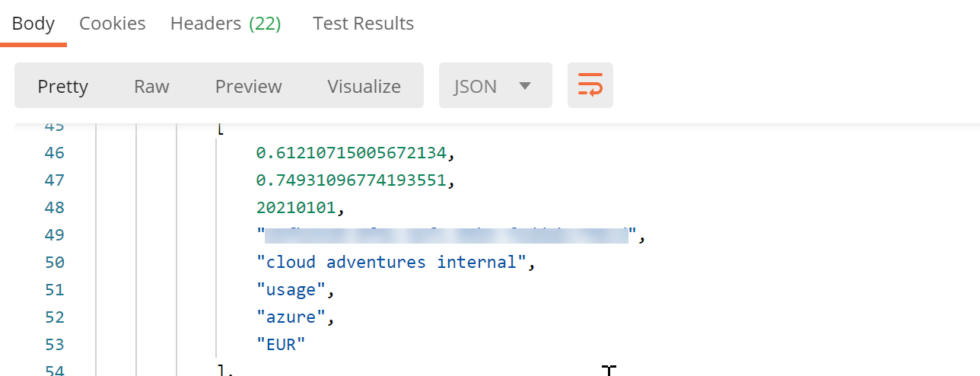
Task: Click the "azure" string value
Action: [291, 317]
